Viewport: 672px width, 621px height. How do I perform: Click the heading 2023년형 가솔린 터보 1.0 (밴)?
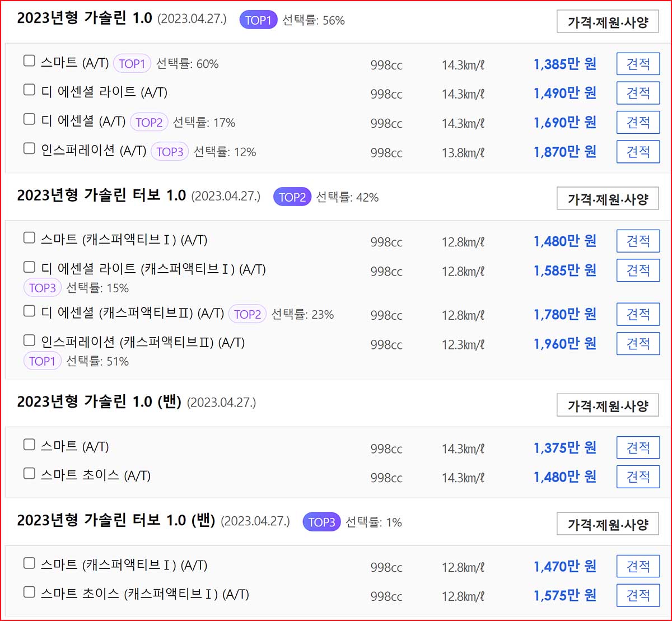coord(116,520)
